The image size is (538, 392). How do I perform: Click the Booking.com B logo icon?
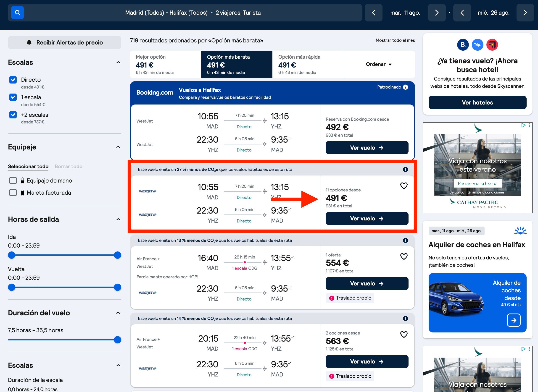[463, 45]
